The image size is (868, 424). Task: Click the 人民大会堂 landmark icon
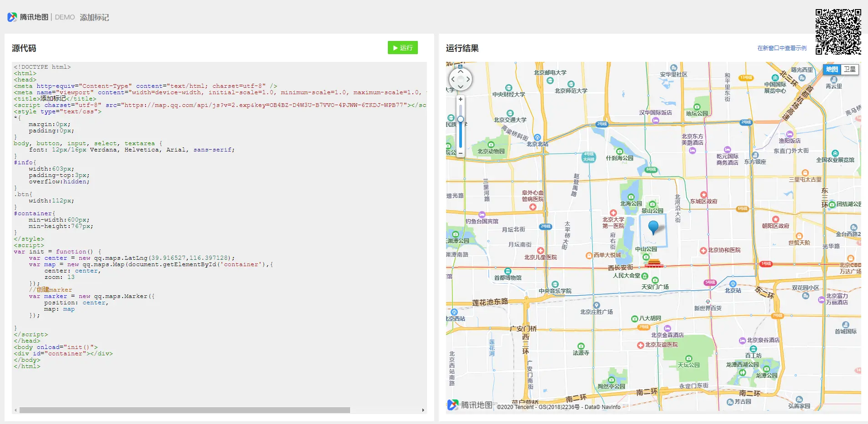tap(645, 276)
